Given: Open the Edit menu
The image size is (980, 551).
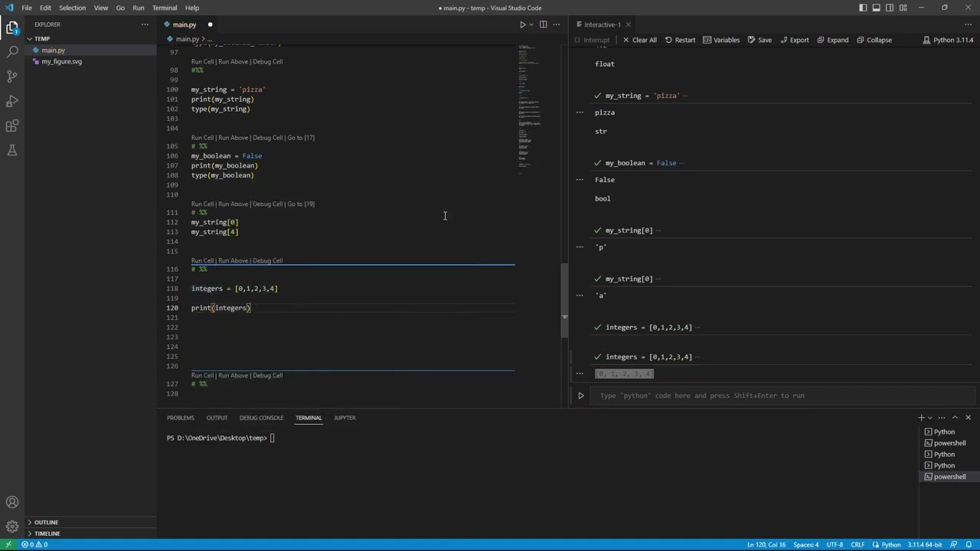Looking at the screenshot, I should [x=45, y=8].
